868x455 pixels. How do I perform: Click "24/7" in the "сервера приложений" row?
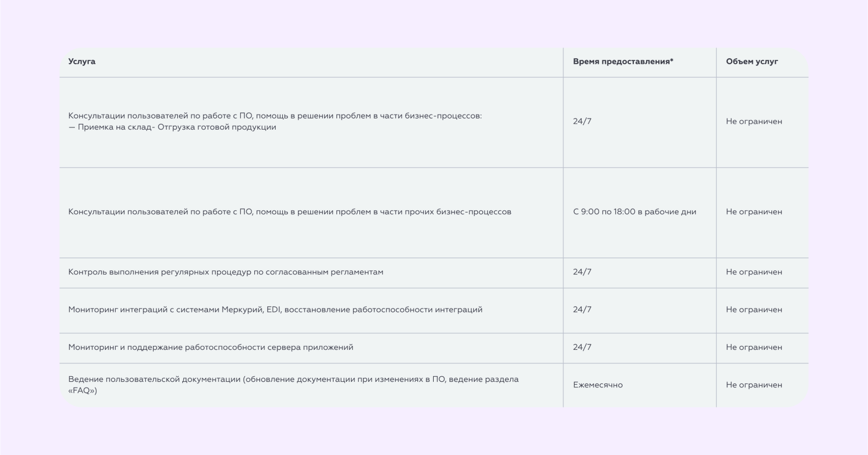tap(582, 347)
